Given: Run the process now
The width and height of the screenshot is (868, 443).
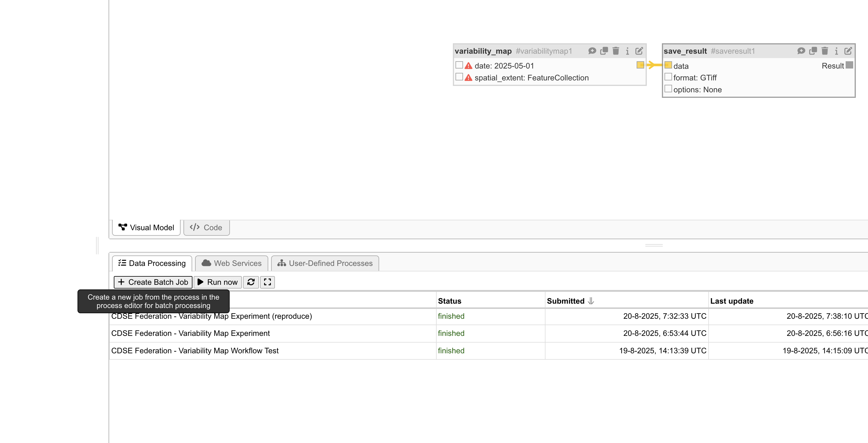Looking at the screenshot, I should click(217, 282).
